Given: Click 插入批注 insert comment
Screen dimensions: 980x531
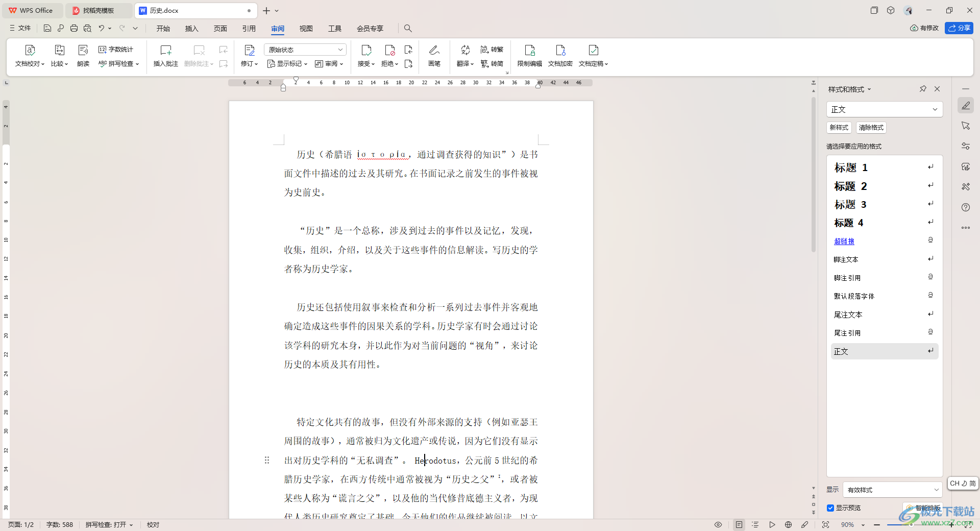Looking at the screenshot, I should pos(166,56).
